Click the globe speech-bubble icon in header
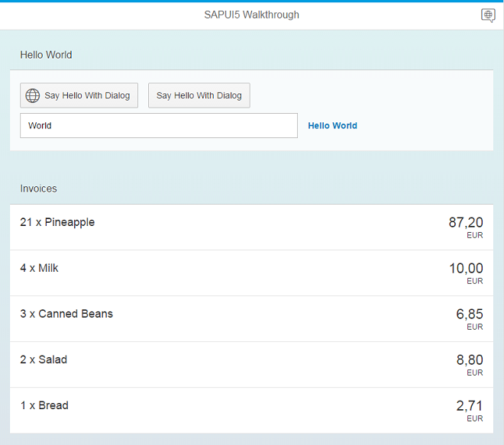The image size is (504, 445). click(488, 15)
